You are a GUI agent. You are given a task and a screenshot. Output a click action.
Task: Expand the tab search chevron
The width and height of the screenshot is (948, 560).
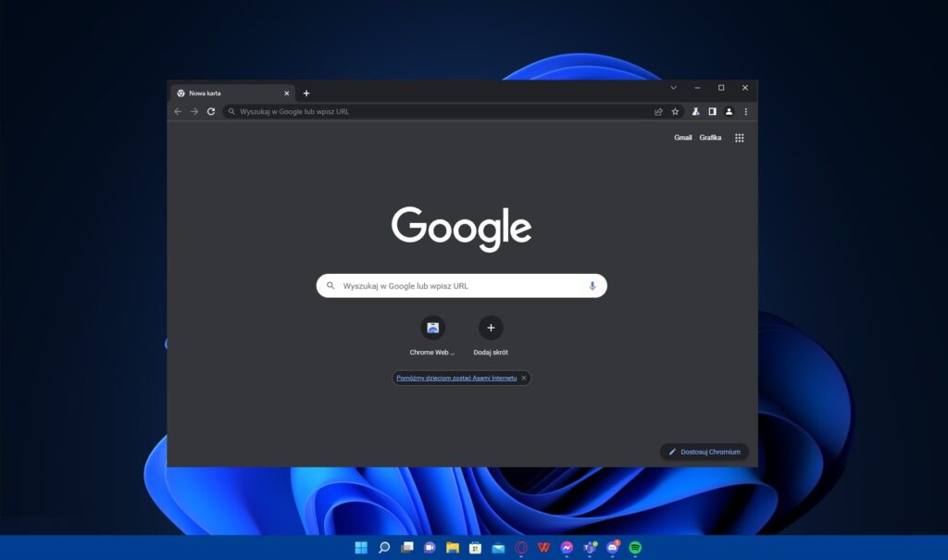[x=674, y=88]
